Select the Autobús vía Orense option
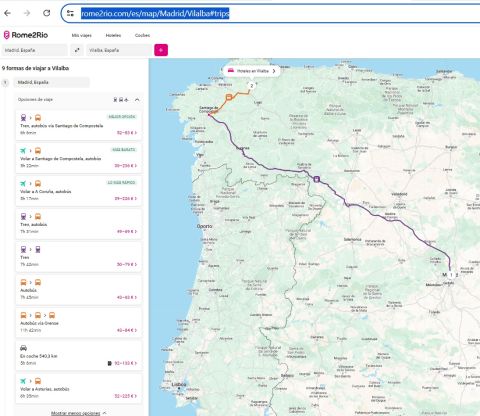 click(79, 322)
